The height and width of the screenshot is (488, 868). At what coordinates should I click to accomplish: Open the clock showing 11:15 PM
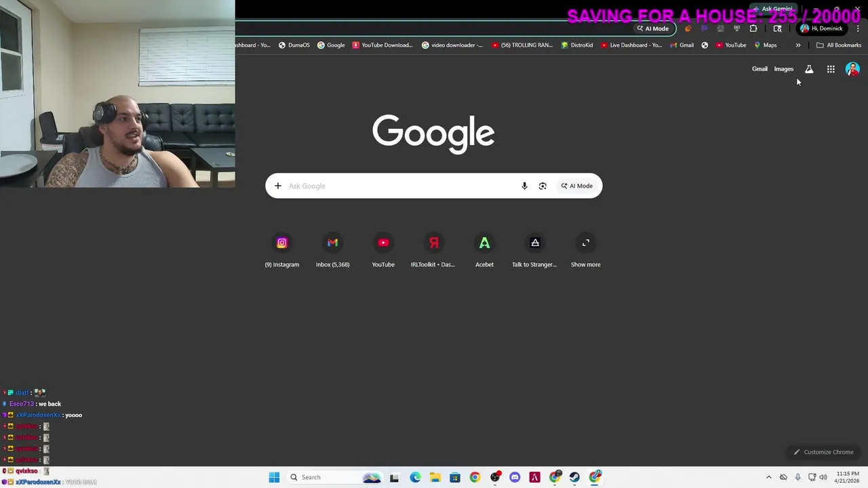tap(848, 477)
